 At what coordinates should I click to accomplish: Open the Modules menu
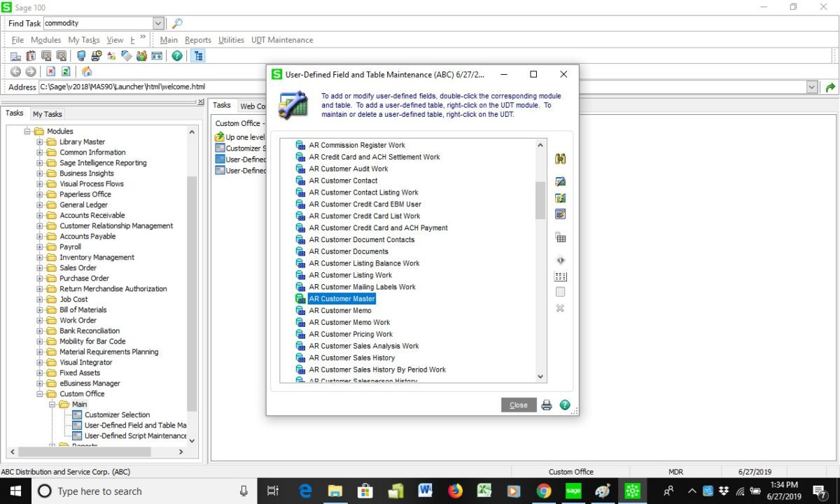tap(45, 40)
